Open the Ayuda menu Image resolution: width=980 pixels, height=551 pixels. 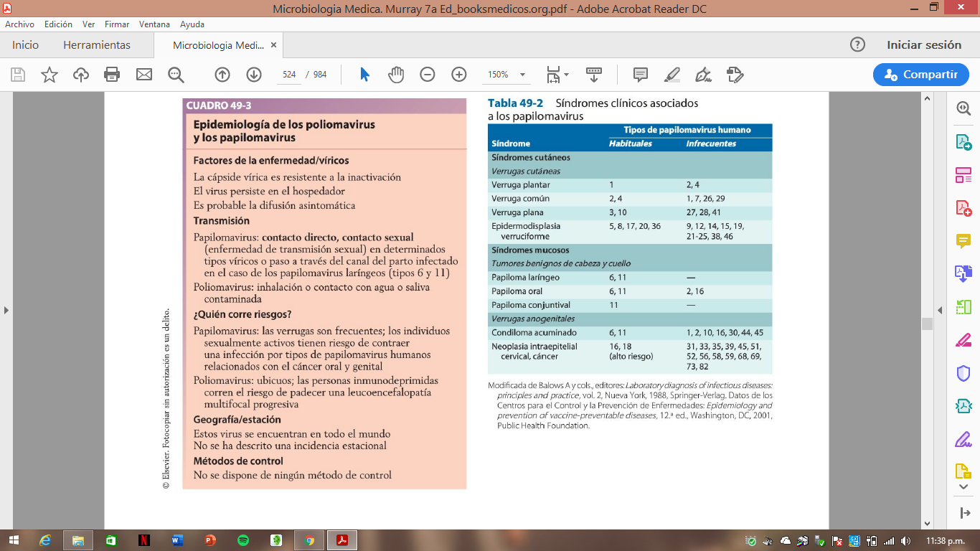point(192,24)
